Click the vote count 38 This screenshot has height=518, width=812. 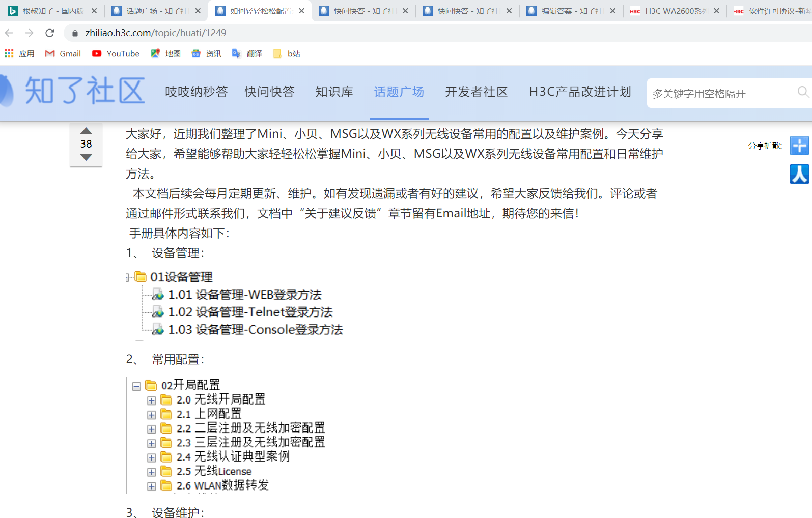click(x=86, y=144)
